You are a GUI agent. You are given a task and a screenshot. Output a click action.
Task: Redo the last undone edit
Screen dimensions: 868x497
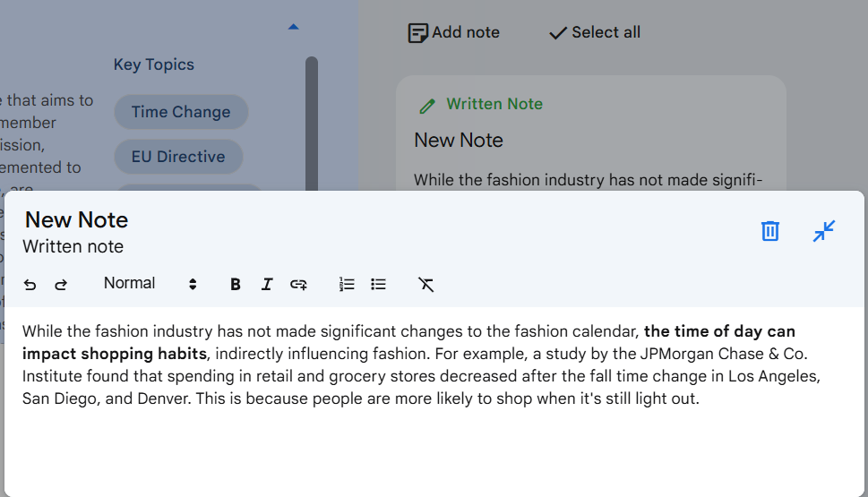[61, 285]
